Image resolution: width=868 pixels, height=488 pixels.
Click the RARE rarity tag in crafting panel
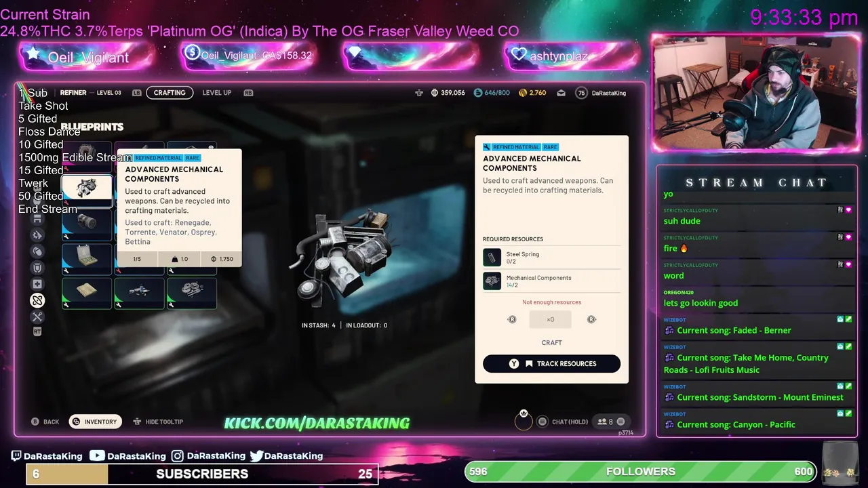550,147
